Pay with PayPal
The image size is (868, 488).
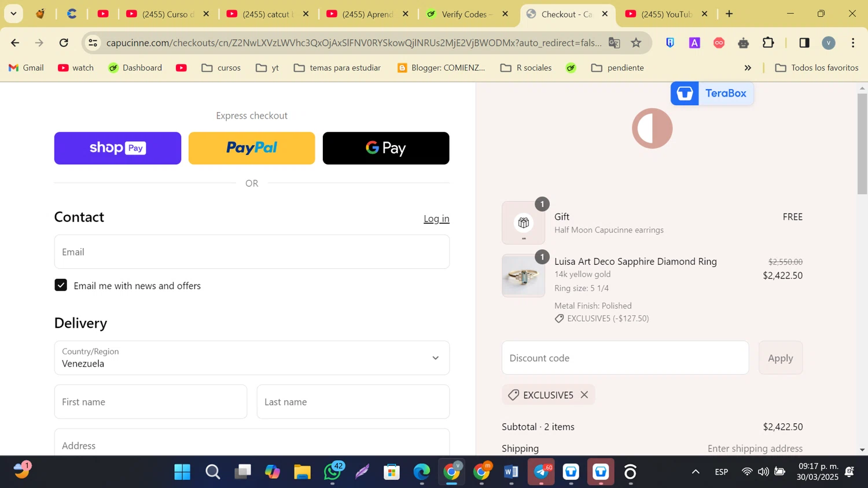[x=252, y=148]
